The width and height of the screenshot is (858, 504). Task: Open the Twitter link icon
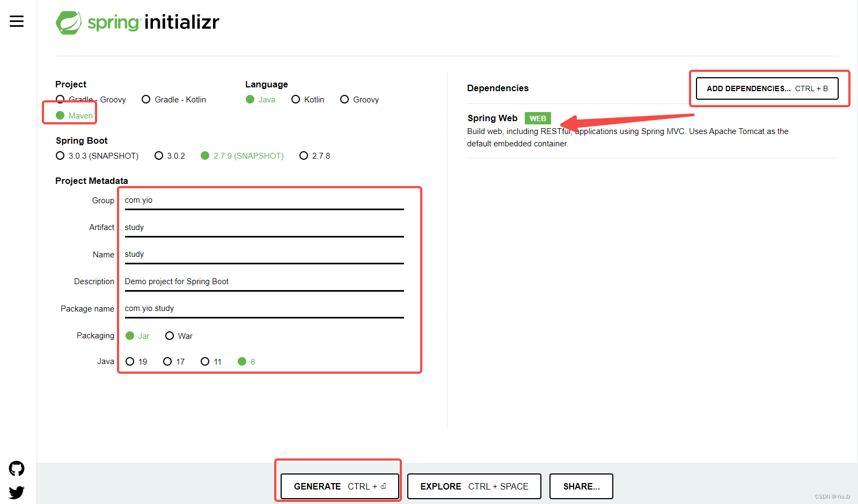coord(17,492)
